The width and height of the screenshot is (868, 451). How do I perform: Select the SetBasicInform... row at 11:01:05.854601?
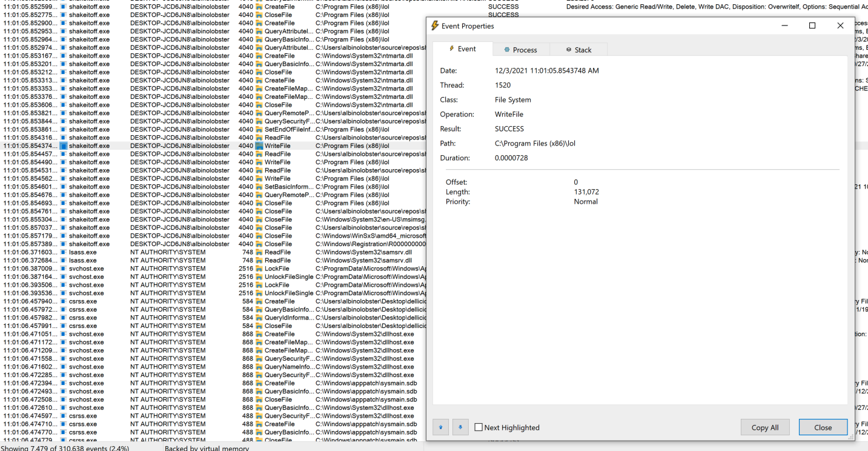(213, 187)
